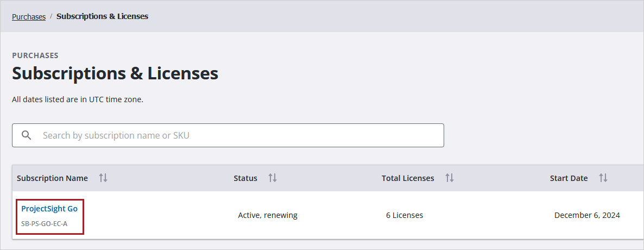
Task: Select the SB-PS-GO-EC-A SKU text
Action: [x=45, y=224]
